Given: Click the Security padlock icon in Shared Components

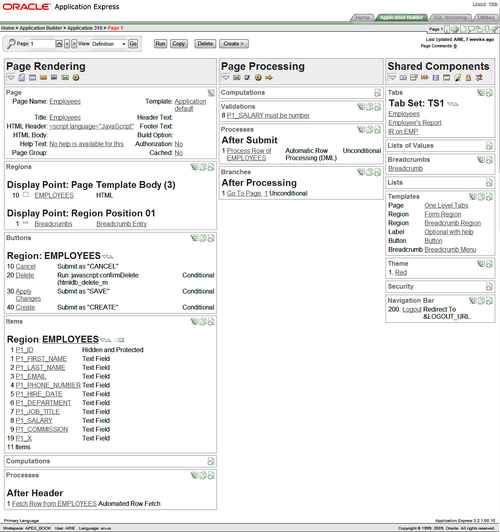Looking at the screenshot, I should (468, 78).
